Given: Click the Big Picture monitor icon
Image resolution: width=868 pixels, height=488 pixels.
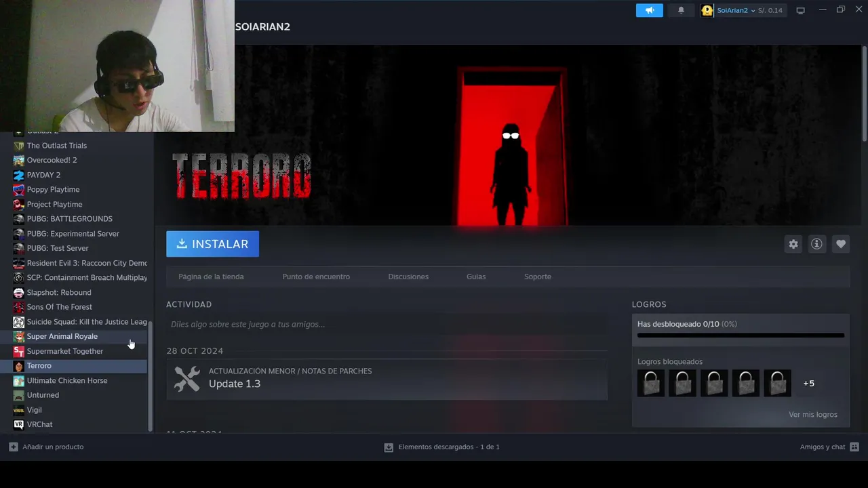Looking at the screenshot, I should [800, 10].
